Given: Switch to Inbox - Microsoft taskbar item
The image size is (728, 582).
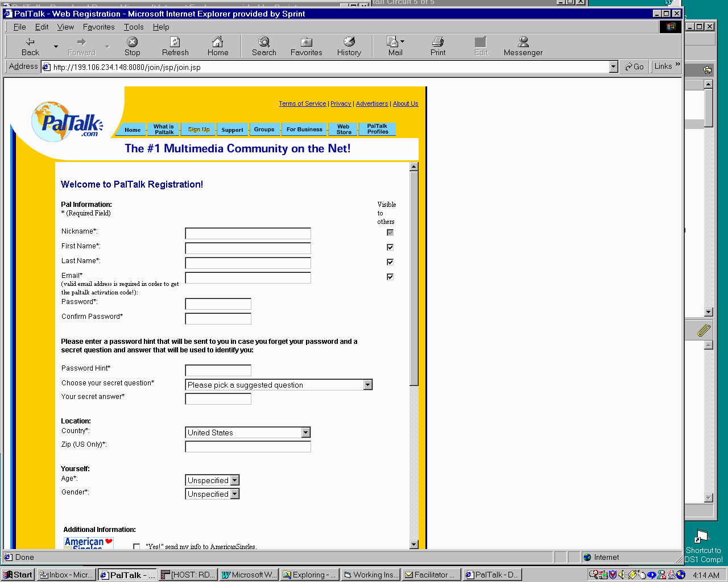Looking at the screenshot, I should 67,575.
